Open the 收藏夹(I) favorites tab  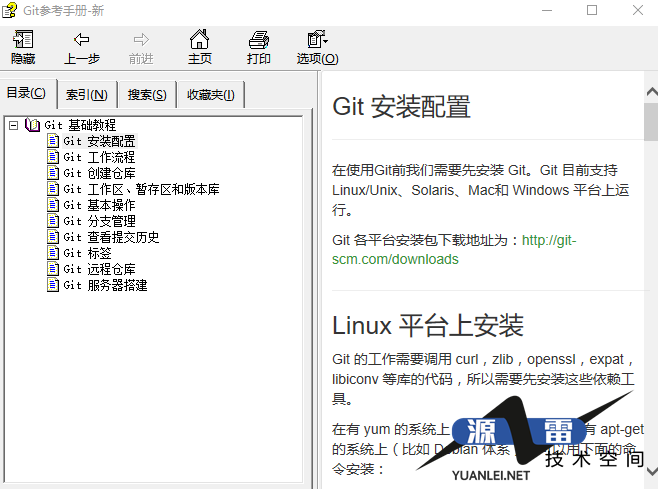tap(211, 95)
